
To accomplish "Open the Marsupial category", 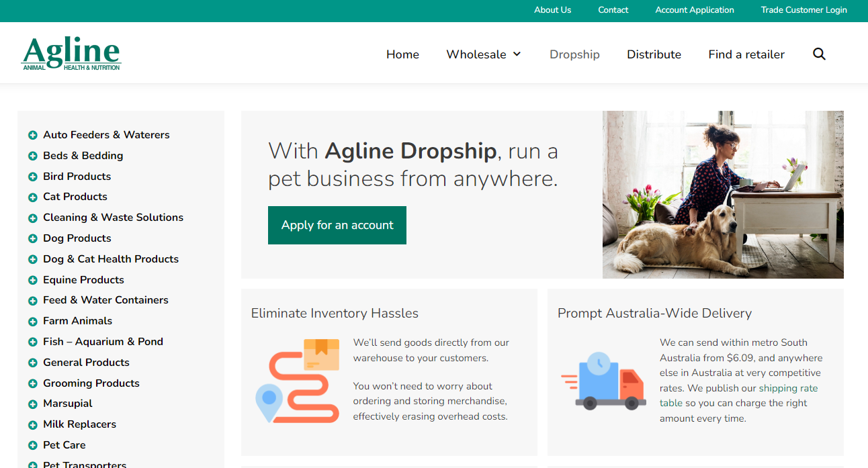I will pyautogui.click(x=68, y=404).
